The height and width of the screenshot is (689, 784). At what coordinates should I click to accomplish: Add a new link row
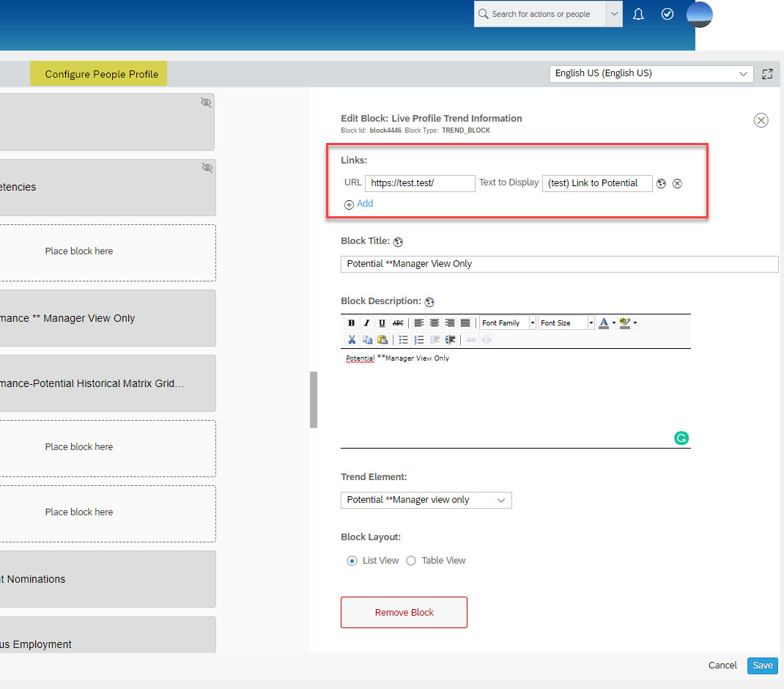click(358, 205)
